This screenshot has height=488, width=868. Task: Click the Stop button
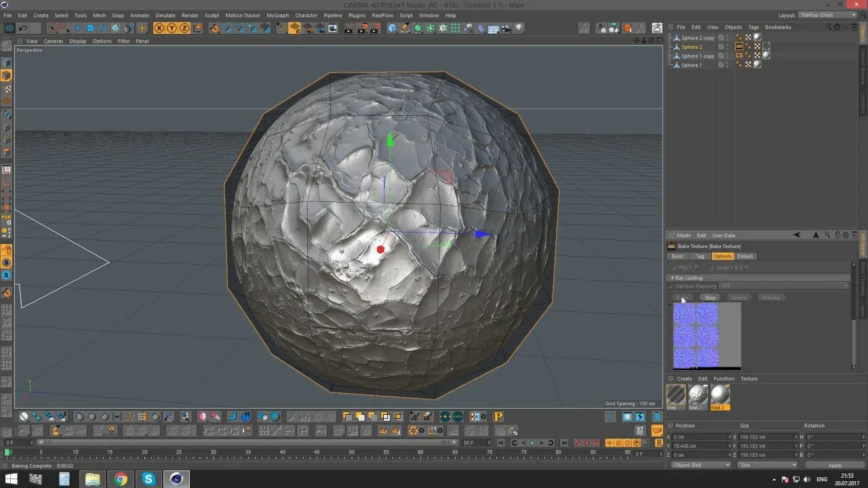coord(709,298)
